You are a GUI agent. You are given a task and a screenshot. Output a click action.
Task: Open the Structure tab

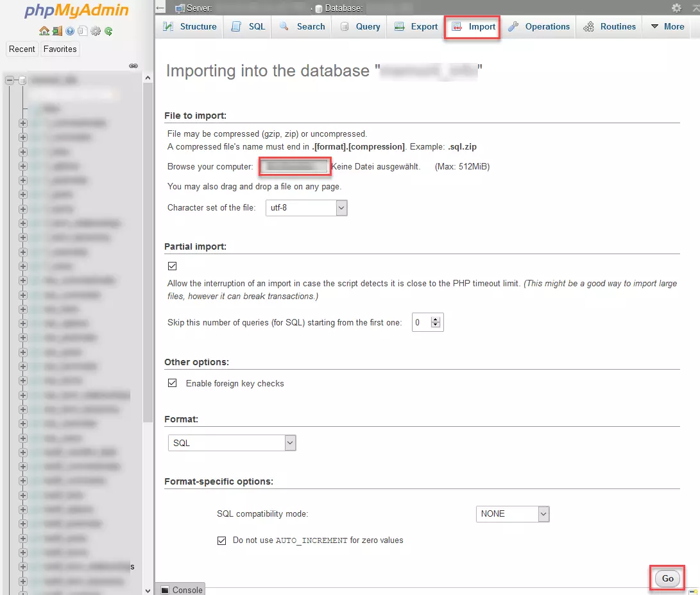tap(190, 27)
